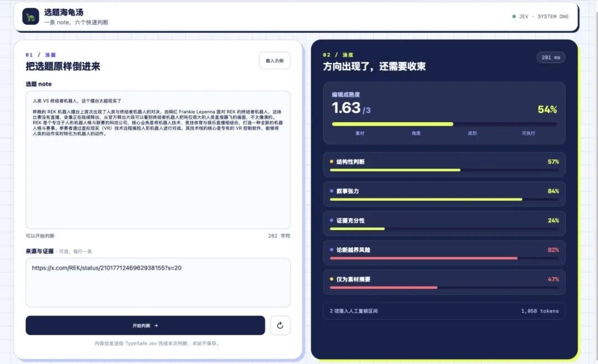Click the 54% maturity percentage

pos(547,110)
